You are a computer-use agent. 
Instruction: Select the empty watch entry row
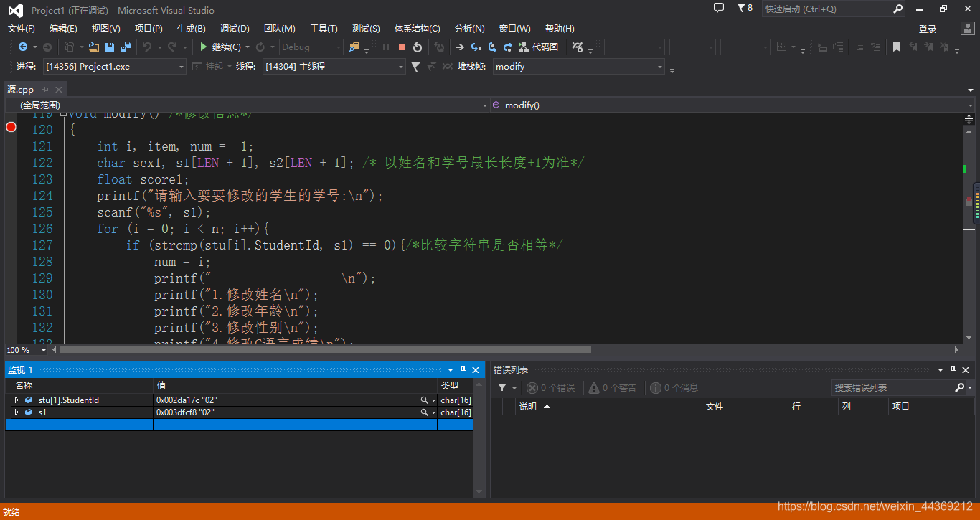(239, 425)
